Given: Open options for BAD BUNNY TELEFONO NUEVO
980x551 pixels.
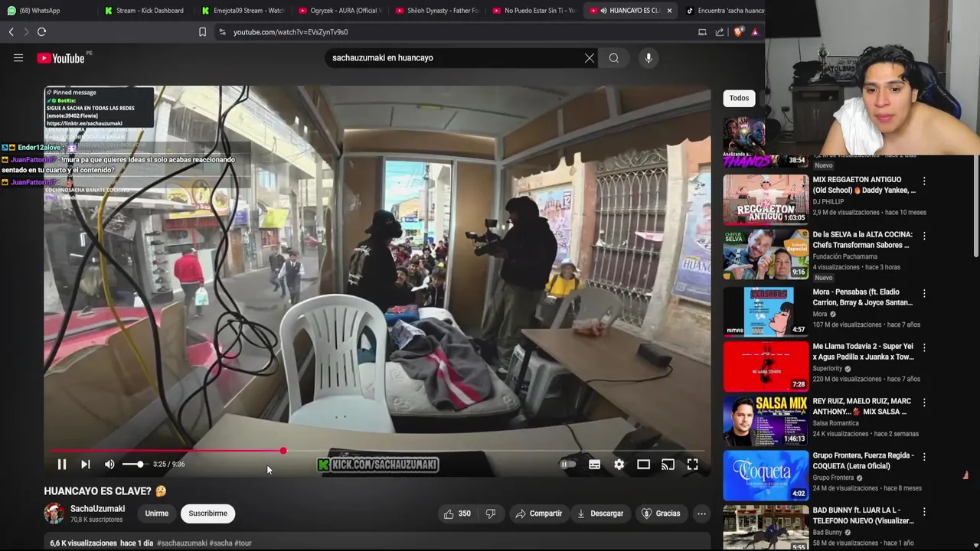Looking at the screenshot, I should [x=924, y=511].
